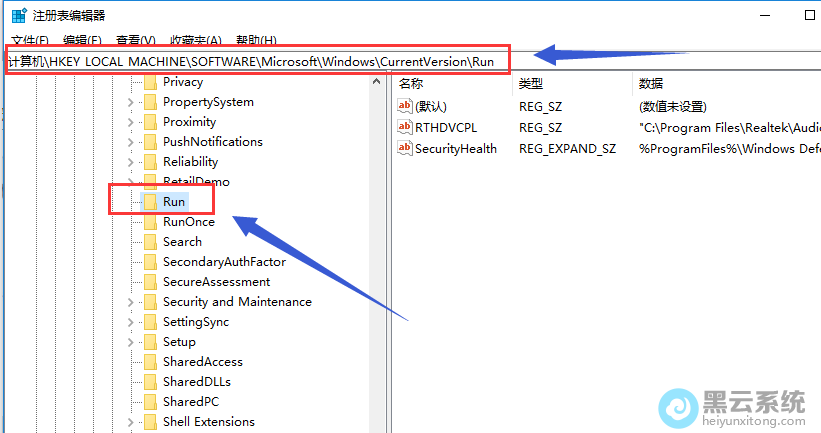Click the SharedPC folder icon
The width and height of the screenshot is (821, 433).
pyautogui.click(x=150, y=402)
